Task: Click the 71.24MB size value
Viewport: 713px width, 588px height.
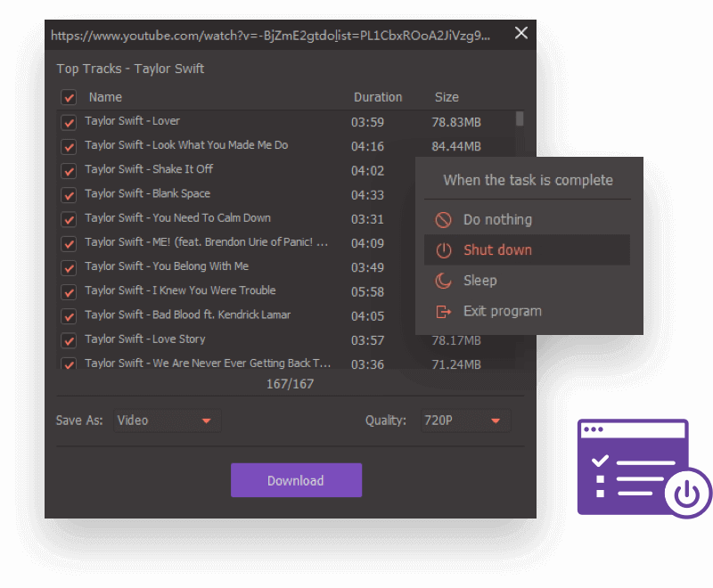Action: point(456,364)
